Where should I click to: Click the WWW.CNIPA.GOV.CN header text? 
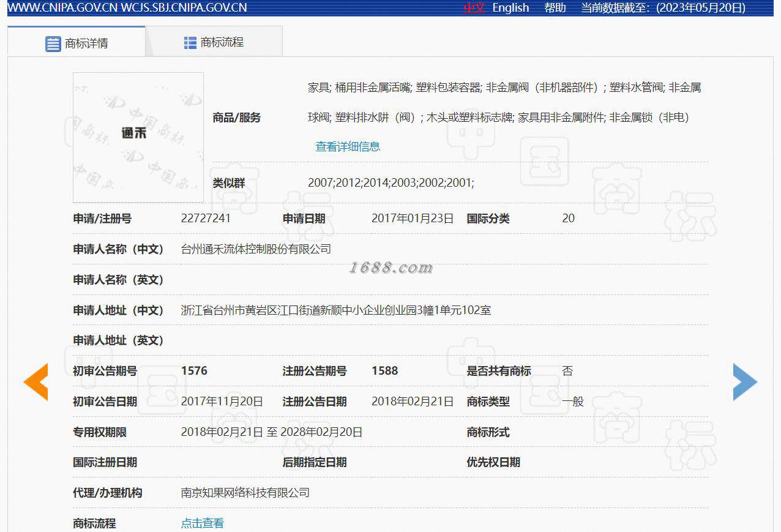tap(62, 7)
